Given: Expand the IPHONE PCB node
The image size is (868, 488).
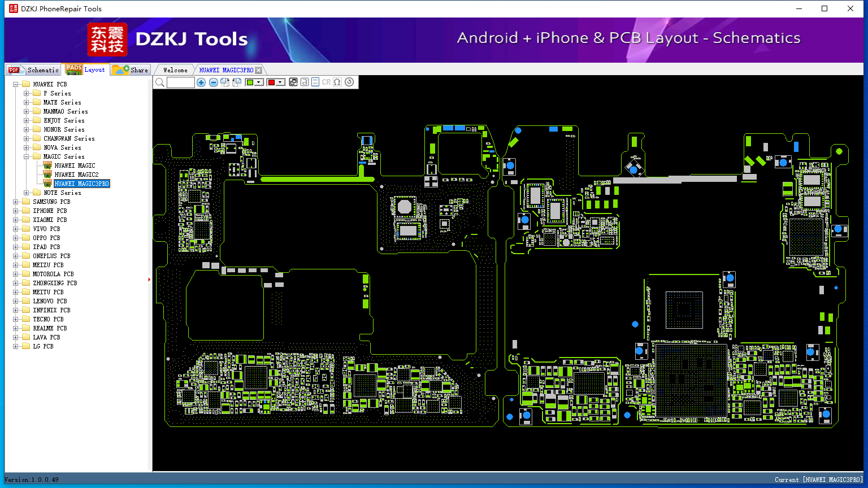Looking at the screenshot, I should coord(16,211).
